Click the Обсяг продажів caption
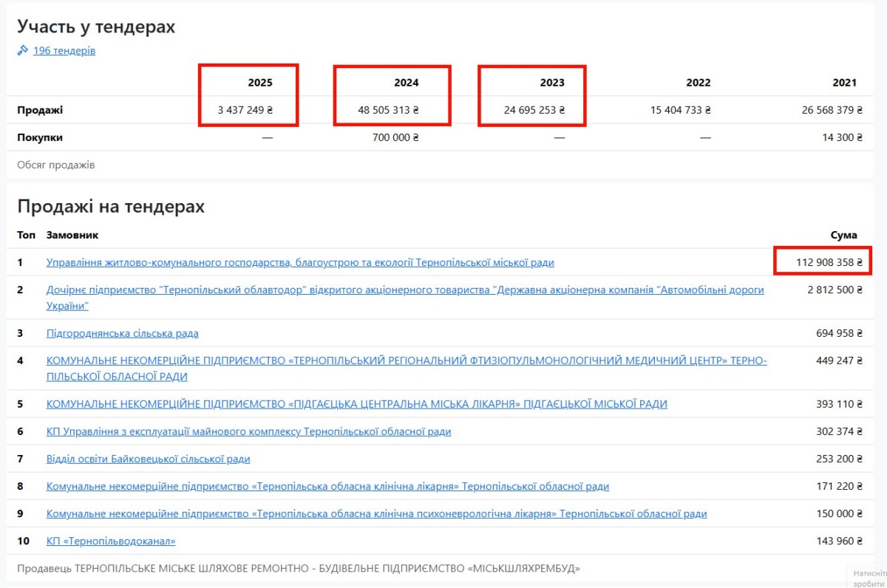The image size is (887, 588). point(56,165)
